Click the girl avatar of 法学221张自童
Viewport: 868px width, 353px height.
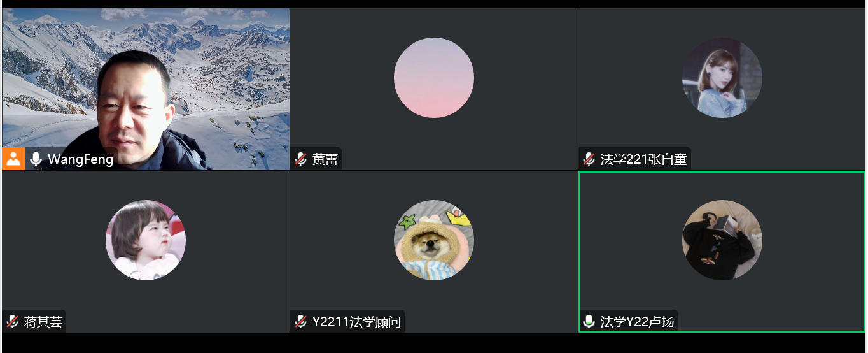[722, 78]
